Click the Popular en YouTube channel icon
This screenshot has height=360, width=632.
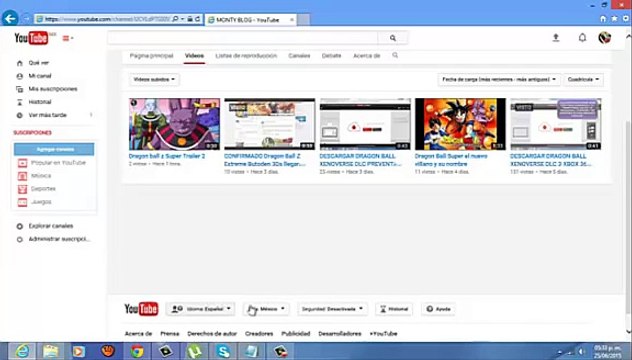pos(23,163)
